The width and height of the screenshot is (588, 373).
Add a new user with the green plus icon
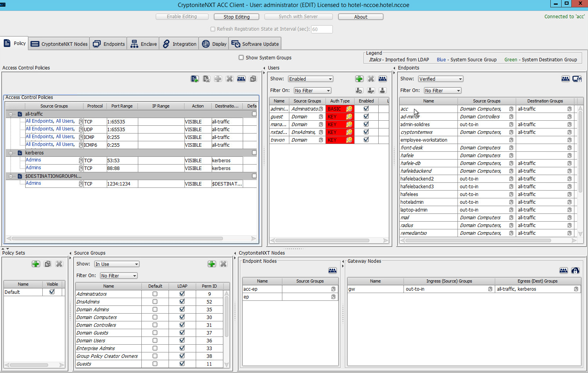click(359, 79)
